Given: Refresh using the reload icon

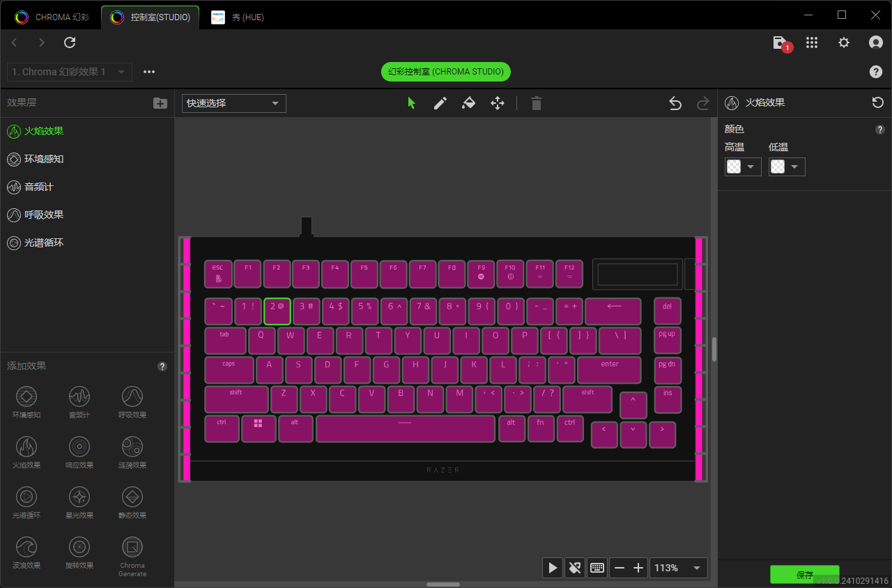Looking at the screenshot, I should click(x=70, y=42).
